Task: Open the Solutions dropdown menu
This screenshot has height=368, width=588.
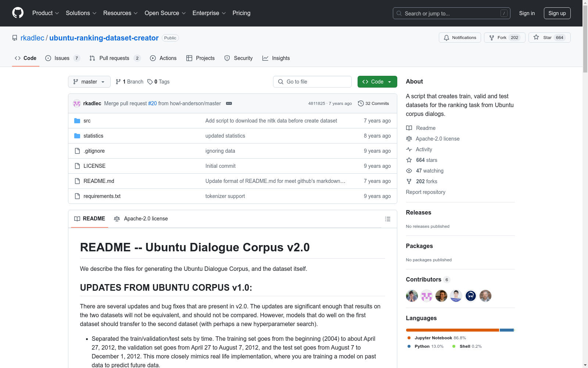Action: pyautogui.click(x=81, y=13)
